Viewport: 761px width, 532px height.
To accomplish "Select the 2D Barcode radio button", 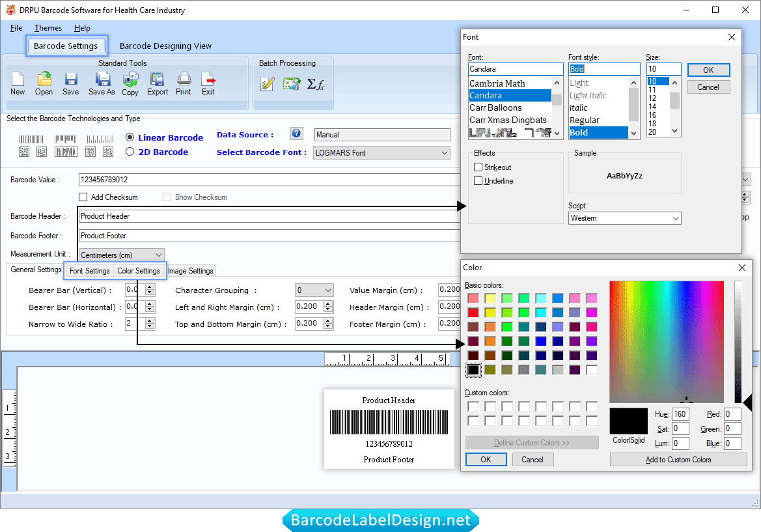I will pyautogui.click(x=130, y=152).
